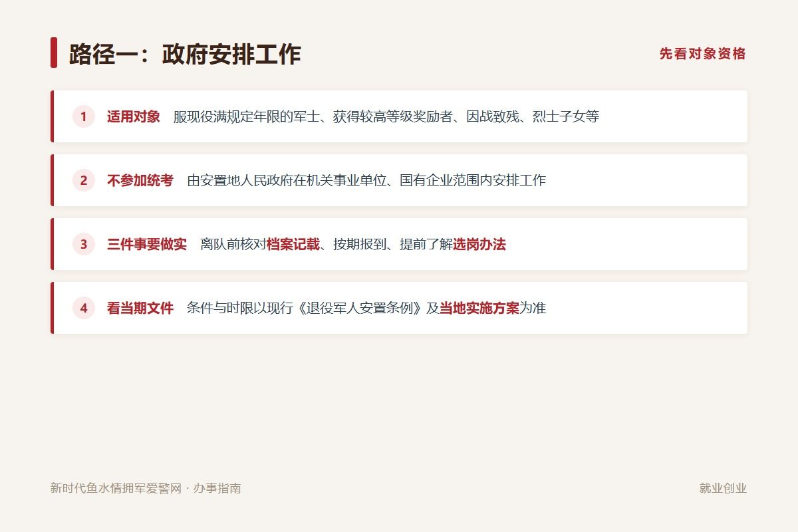Select the 看当期文件 heading

click(140, 308)
